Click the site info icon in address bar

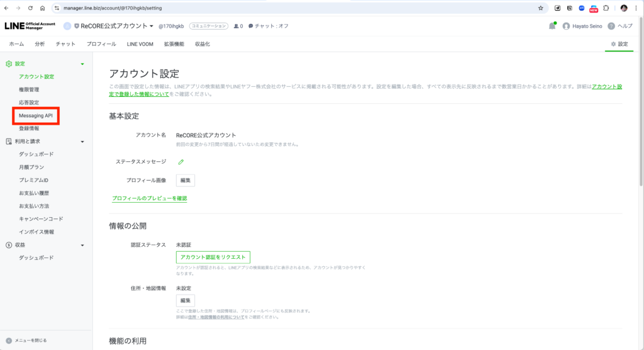tap(57, 8)
